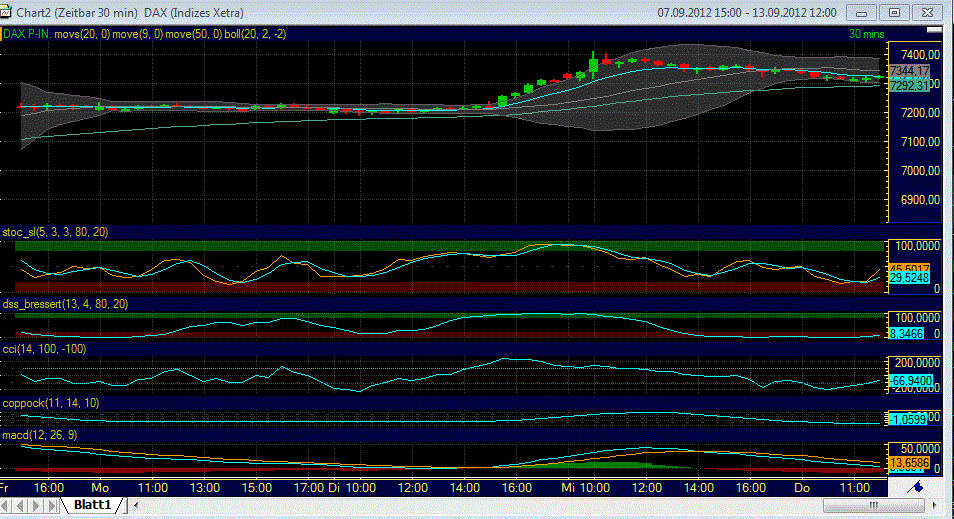Click the 7344,17 price tag on axis

tap(909, 71)
